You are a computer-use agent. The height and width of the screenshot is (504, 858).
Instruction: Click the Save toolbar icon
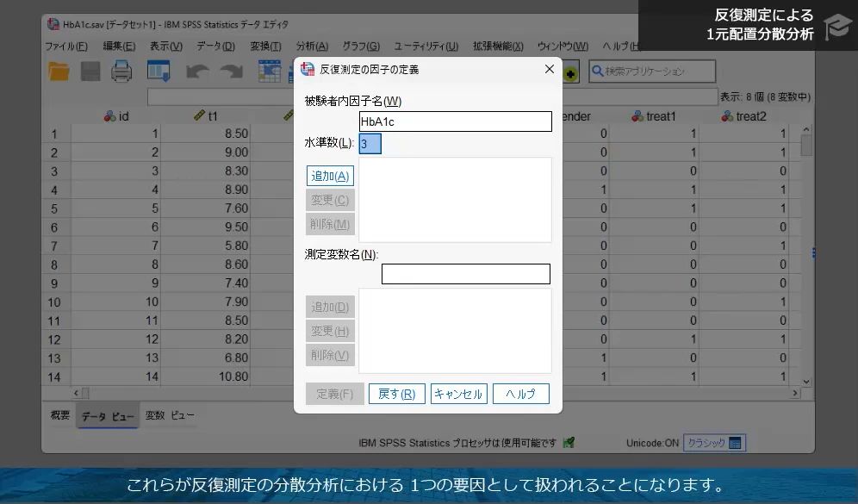point(89,72)
